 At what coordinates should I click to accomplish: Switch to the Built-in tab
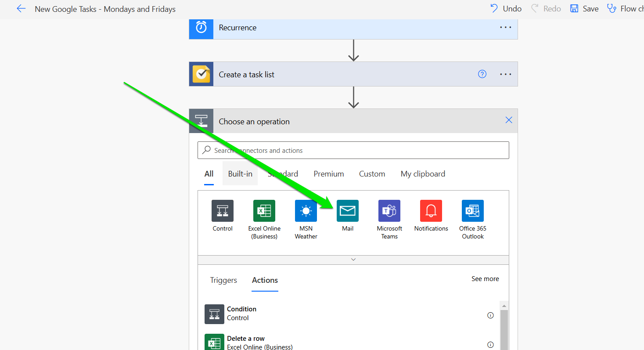point(240,173)
